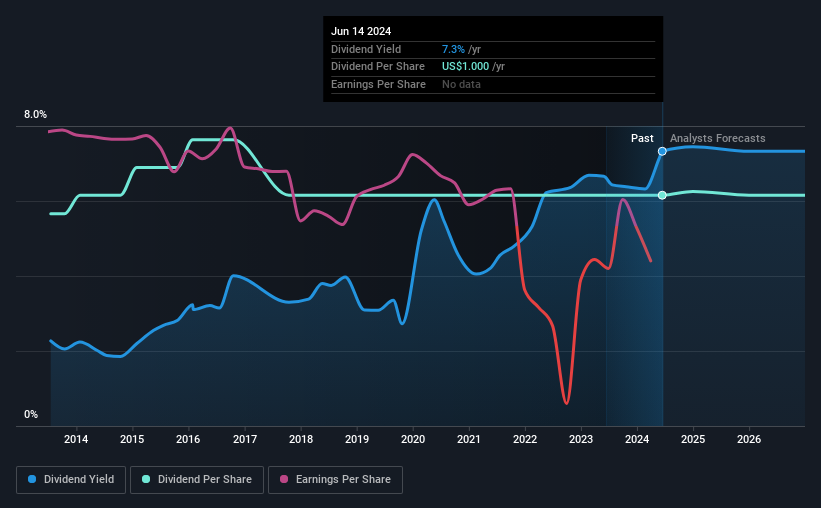Click the 2021 x-axis label
Viewport: 821px width, 508px height.
click(x=469, y=439)
